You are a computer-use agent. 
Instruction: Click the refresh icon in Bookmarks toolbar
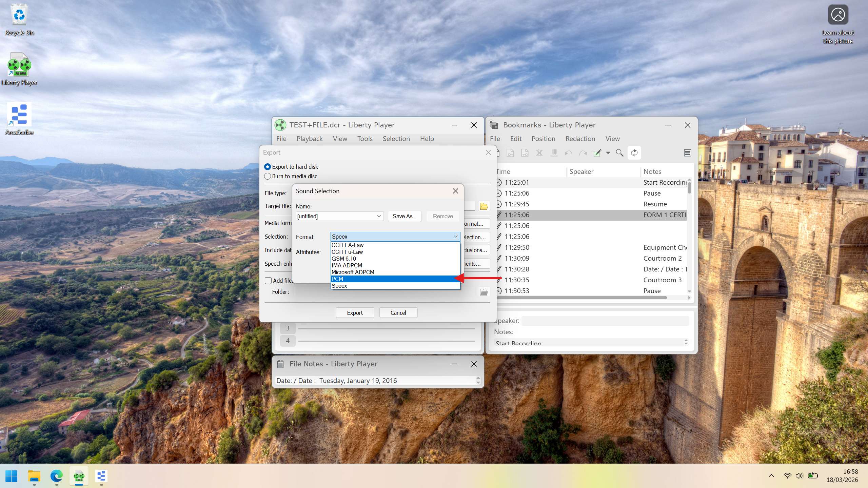click(634, 153)
